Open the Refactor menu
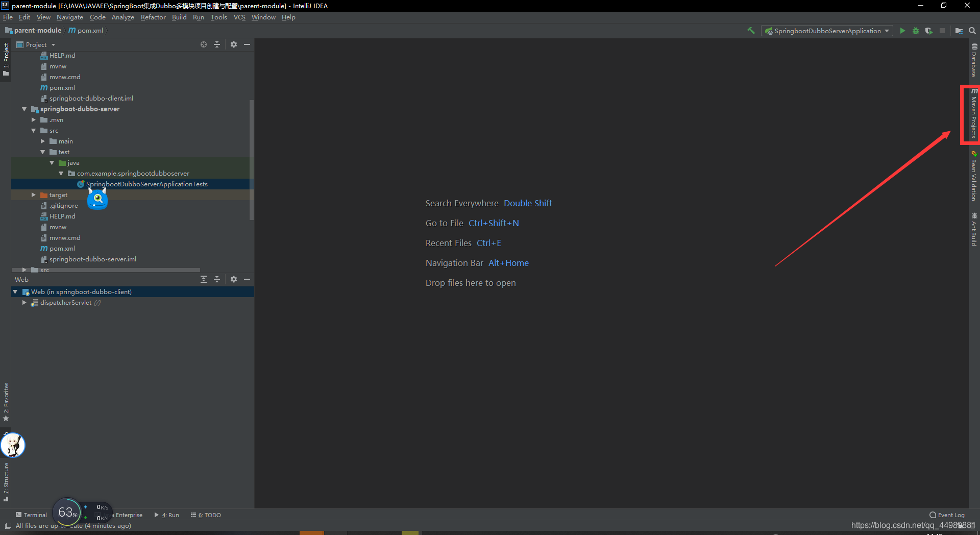 pyautogui.click(x=153, y=17)
